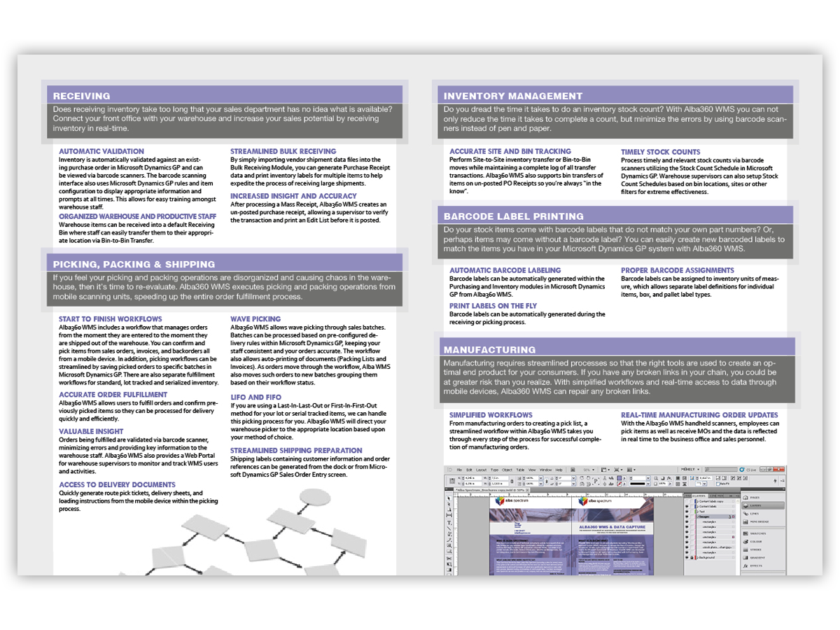Click the reference point locator icon
This screenshot has height=630, width=840.
click(452, 481)
